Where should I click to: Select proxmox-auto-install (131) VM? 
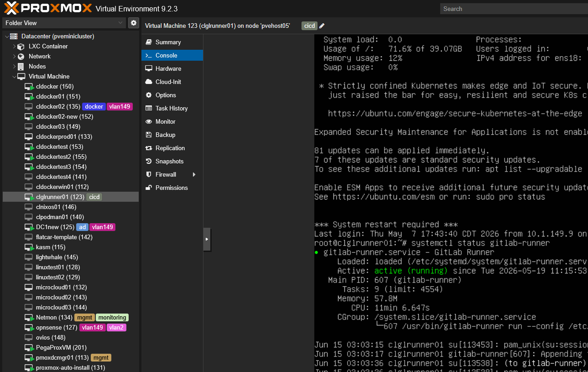(71, 367)
